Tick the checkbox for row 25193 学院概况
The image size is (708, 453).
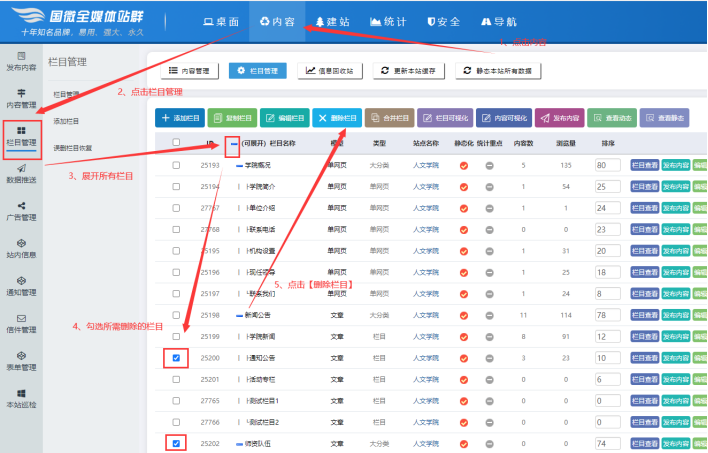click(x=176, y=164)
